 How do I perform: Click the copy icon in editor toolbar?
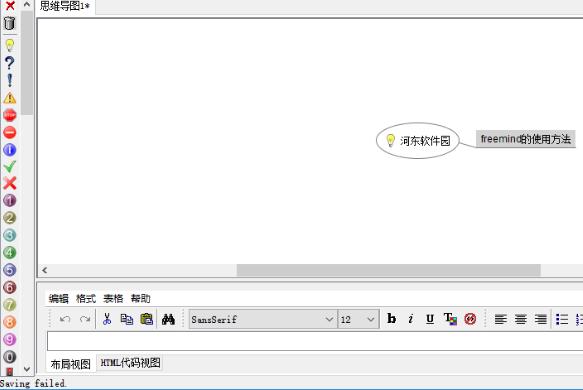tap(127, 319)
